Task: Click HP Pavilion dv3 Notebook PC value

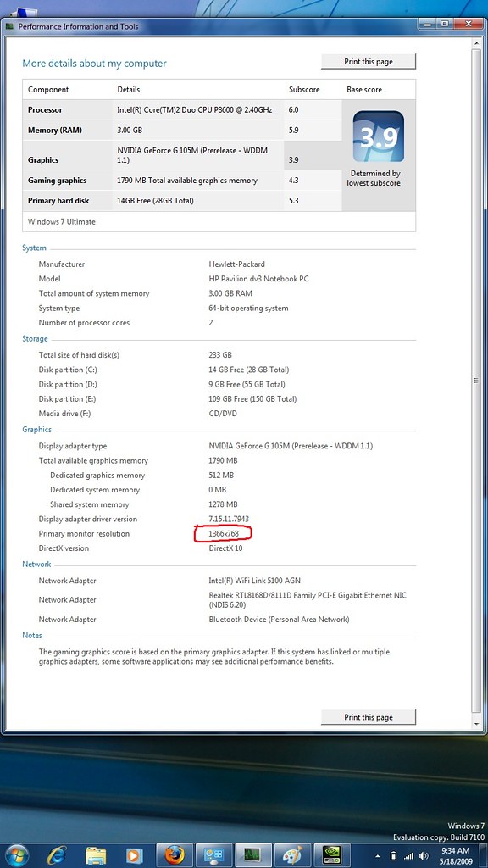Action: pyautogui.click(x=258, y=278)
